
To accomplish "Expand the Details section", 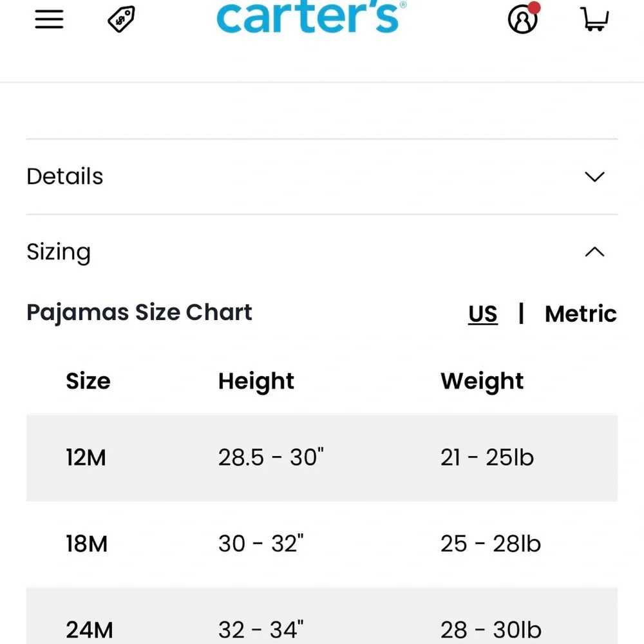I will coord(322,176).
